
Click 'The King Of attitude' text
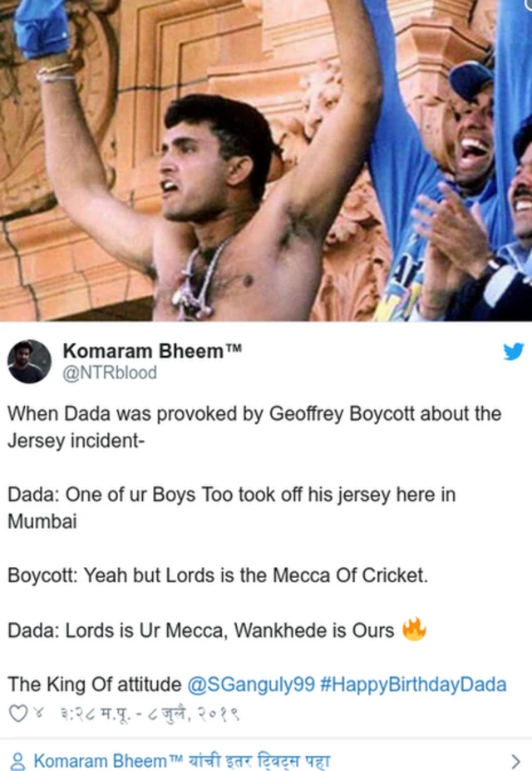point(94,685)
